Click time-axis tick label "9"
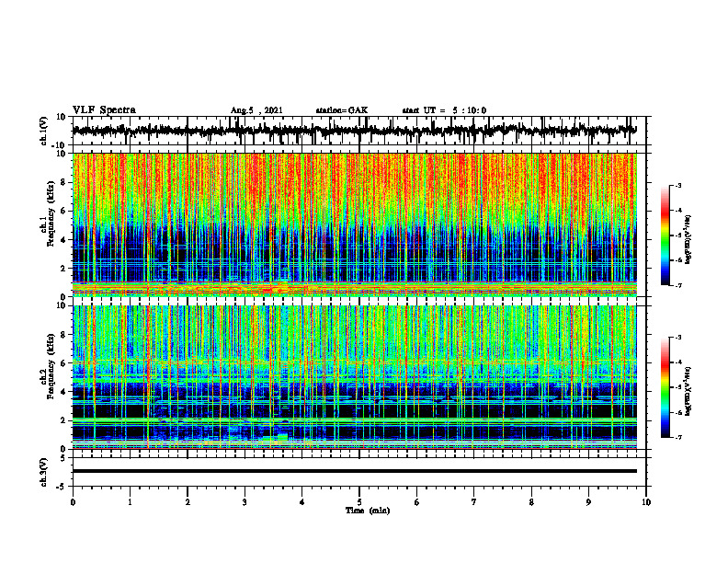728x563 pixels. (x=588, y=502)
